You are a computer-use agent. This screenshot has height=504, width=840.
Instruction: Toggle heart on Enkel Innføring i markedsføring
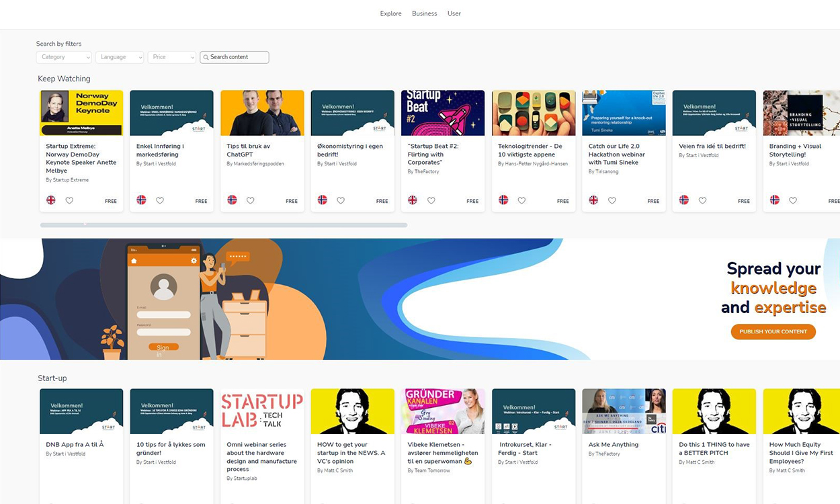pyautogui.click(x=160, y=200)
